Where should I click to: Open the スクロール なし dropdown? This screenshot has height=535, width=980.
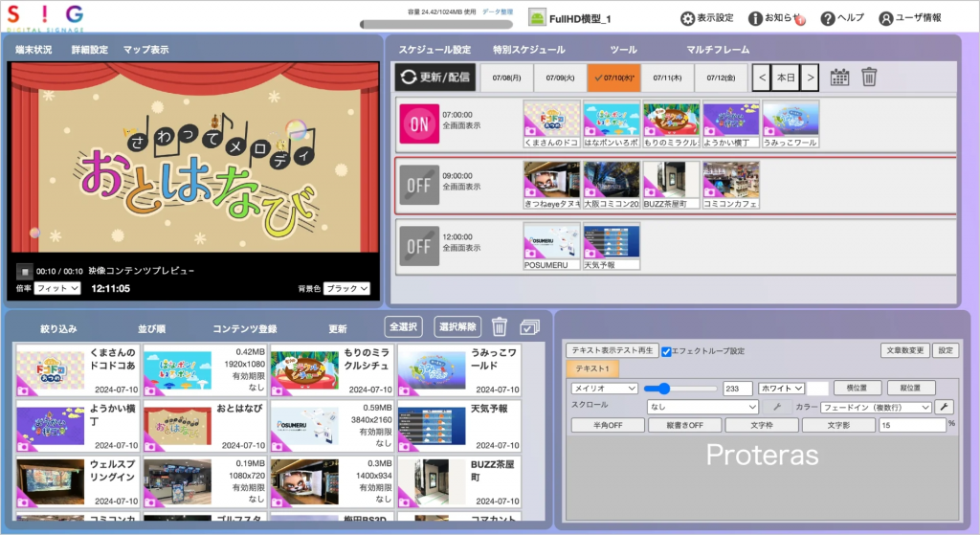click(x=703, y=407)
